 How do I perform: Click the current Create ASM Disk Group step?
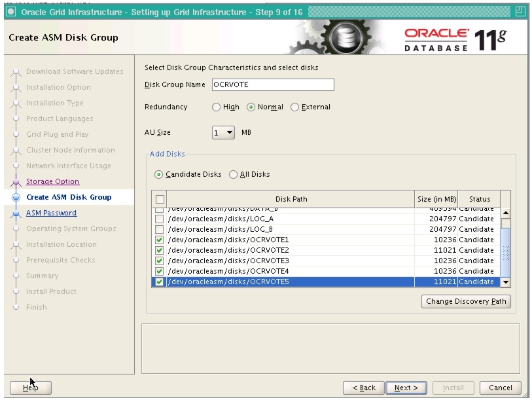[x=69, y=197]
